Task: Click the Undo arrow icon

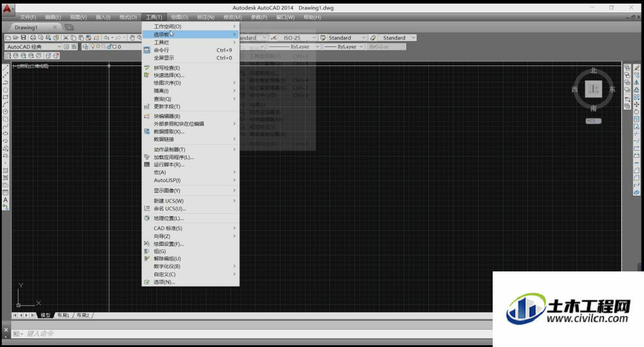Action: coord(107,37)
